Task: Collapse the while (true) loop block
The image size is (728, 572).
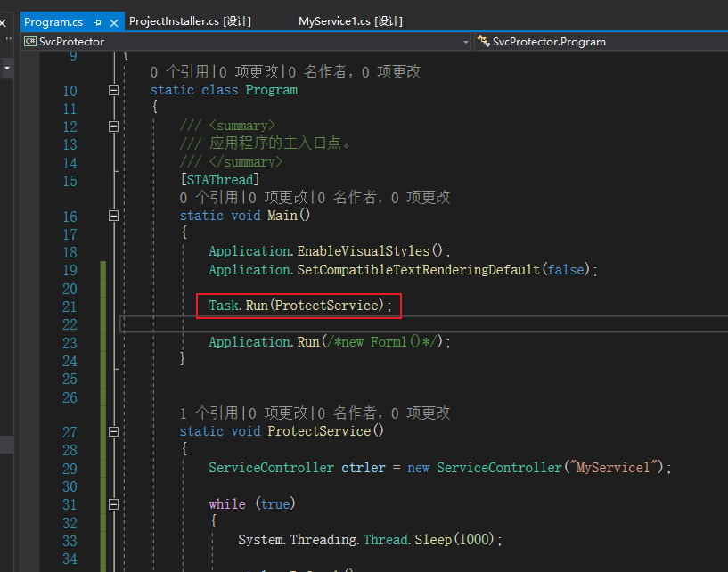Action: [x=113, y=503]
